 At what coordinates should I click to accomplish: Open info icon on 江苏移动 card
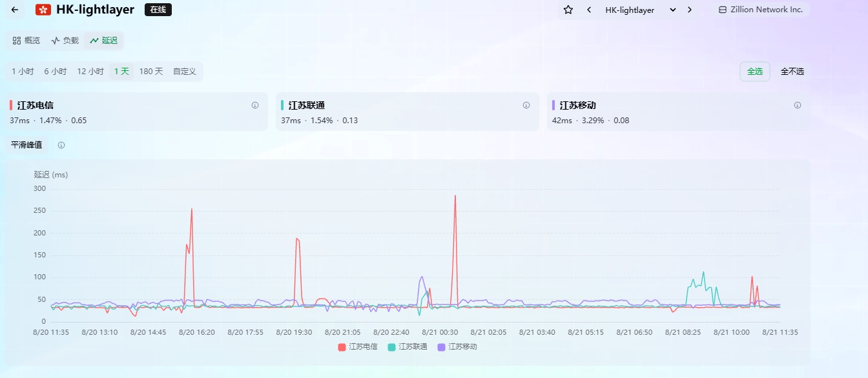[x=798, y=105]
